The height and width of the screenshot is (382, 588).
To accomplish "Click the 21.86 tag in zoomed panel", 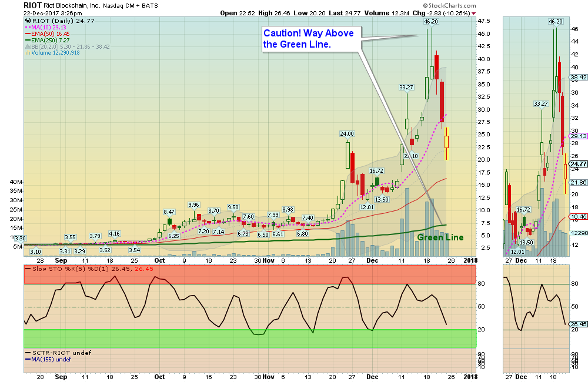I will coord(579,183).
